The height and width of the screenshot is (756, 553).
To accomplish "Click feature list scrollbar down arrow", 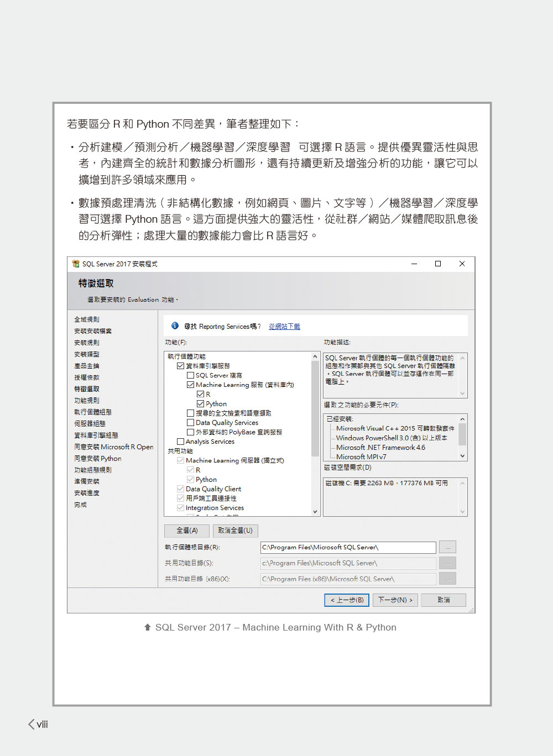I will click(315, 512).
